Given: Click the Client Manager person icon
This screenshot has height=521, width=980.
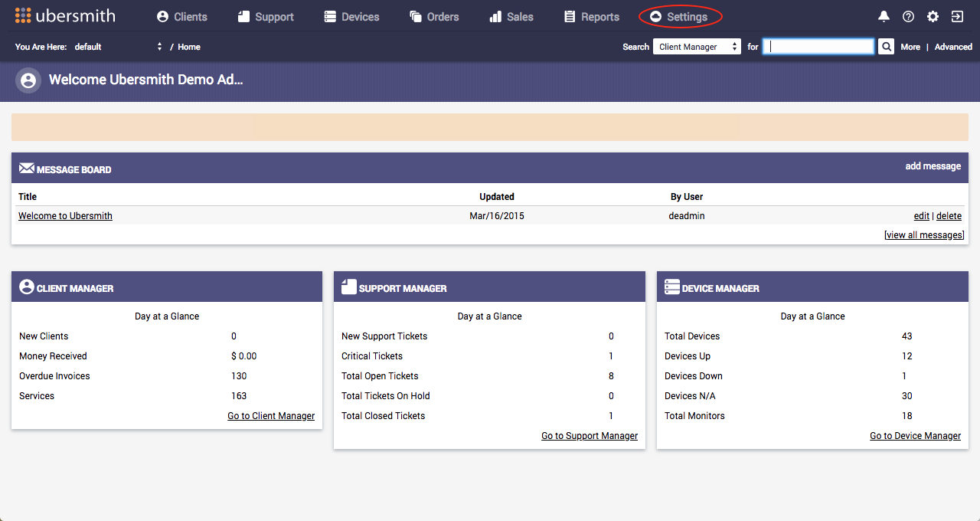Looking at the screenshot, I should 27,287.
